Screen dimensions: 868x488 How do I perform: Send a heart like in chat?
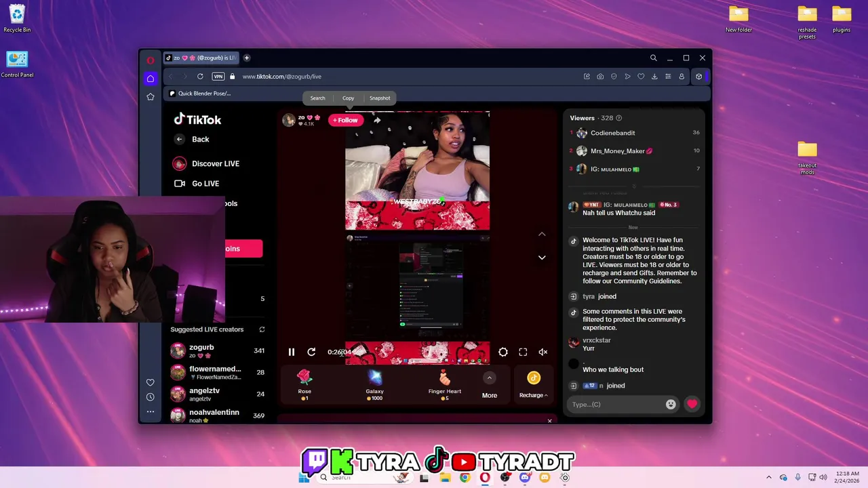pyautogui.click(x=692, y=404)
